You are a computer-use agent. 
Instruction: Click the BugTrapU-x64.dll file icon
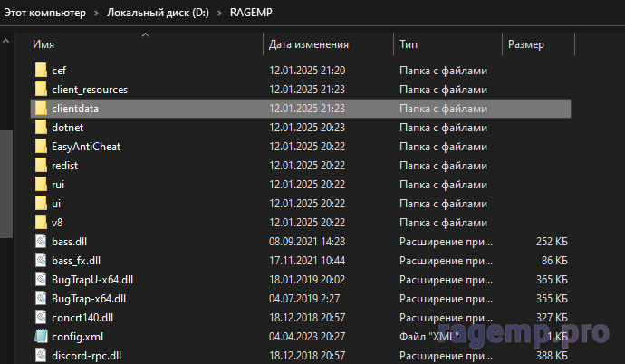[41, 280]
